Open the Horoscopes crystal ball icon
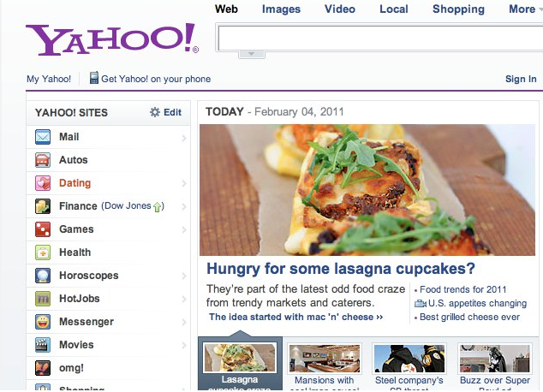 [x=43, y=276]
